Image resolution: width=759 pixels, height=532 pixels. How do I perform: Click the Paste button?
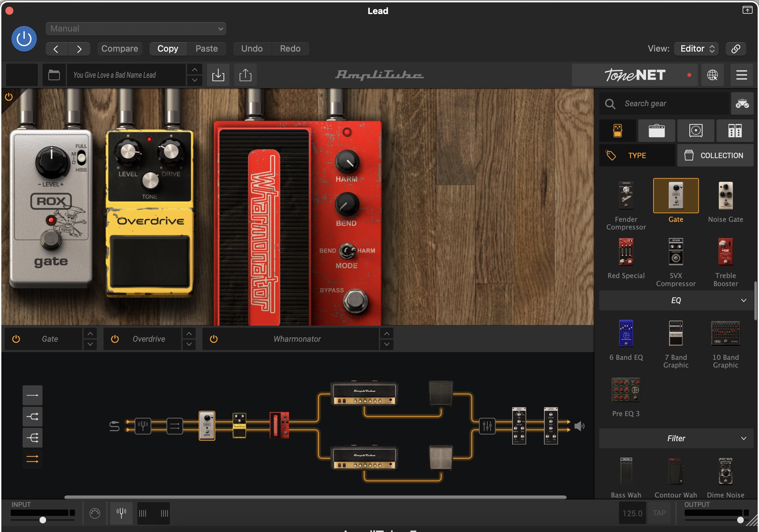[x=207, y=49]
